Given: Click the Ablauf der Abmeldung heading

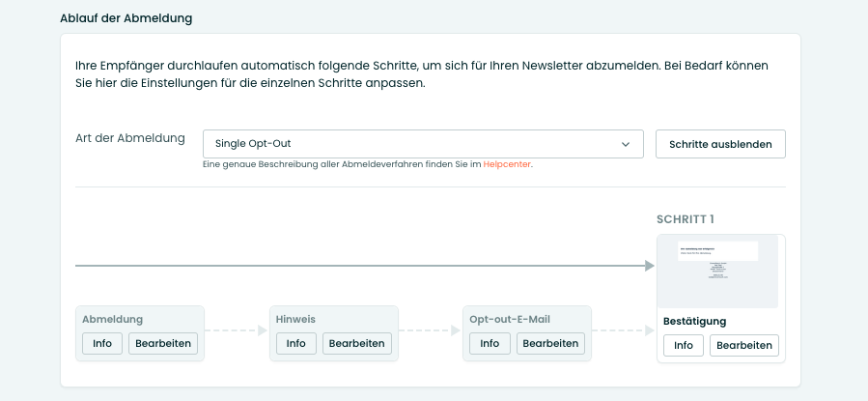Looking at the screenshot, I should tap(132, 17).
